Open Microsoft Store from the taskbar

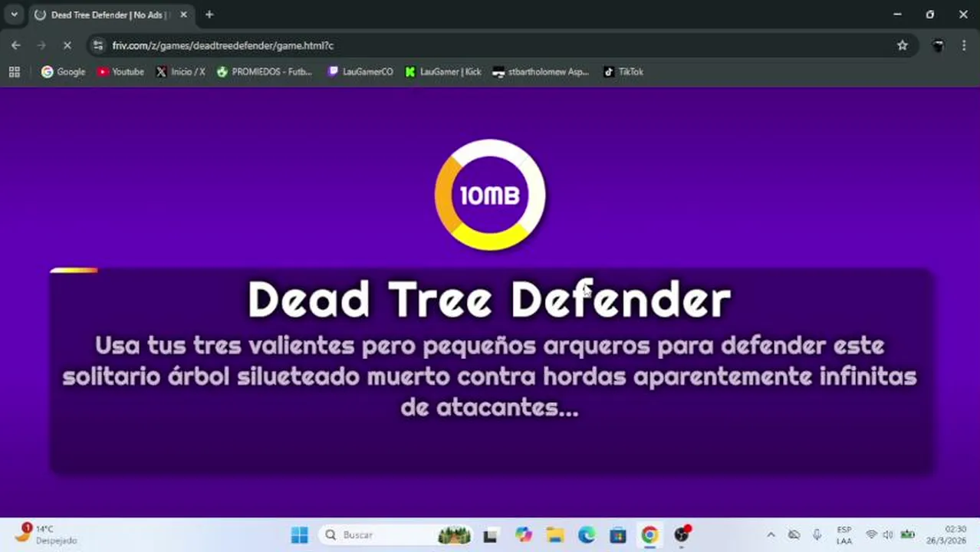[618, 535]
